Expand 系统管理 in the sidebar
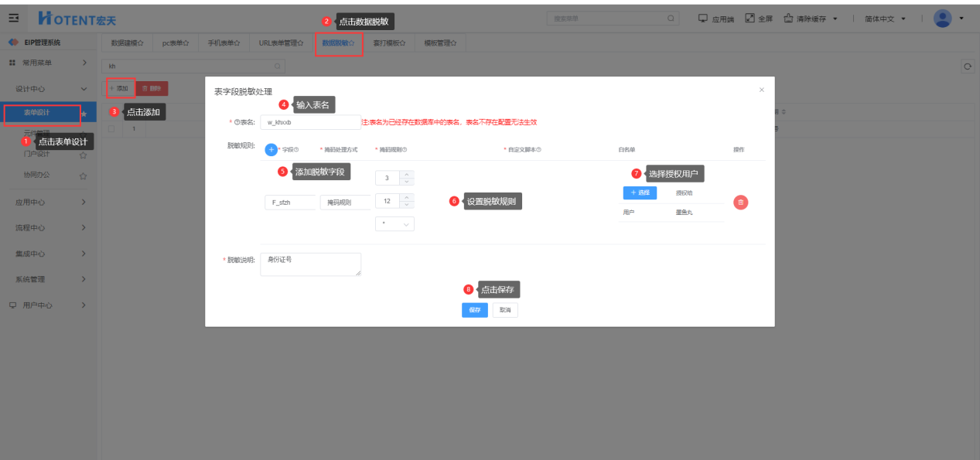Image resolution: width=980 pixels, height=460 pixels. (49, 279)
